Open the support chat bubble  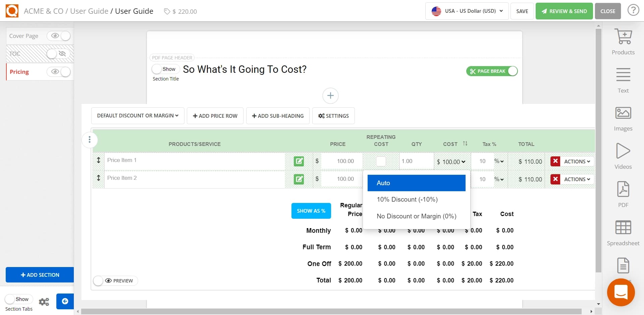click(621, 292)
